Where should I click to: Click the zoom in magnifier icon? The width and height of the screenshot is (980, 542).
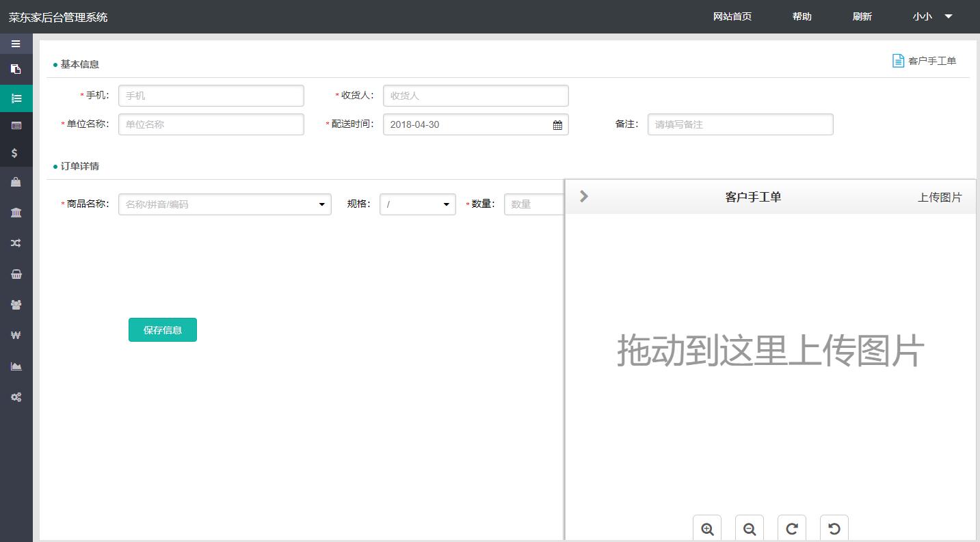(707, 528)
